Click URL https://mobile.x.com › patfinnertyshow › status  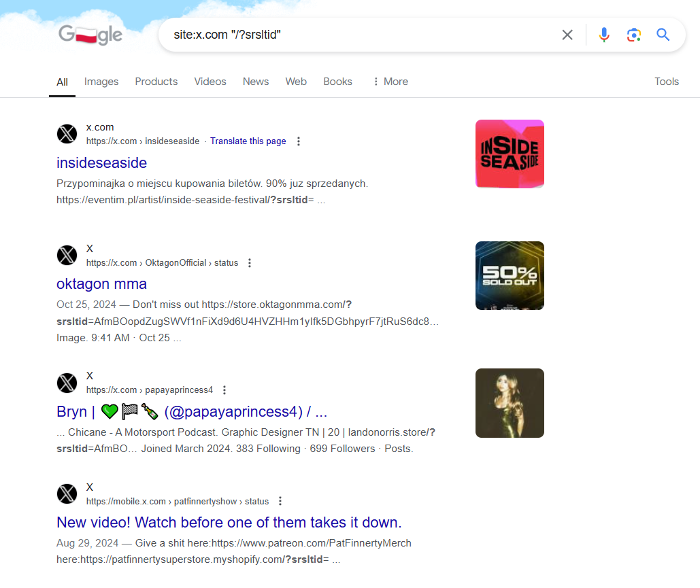[178, 502]
